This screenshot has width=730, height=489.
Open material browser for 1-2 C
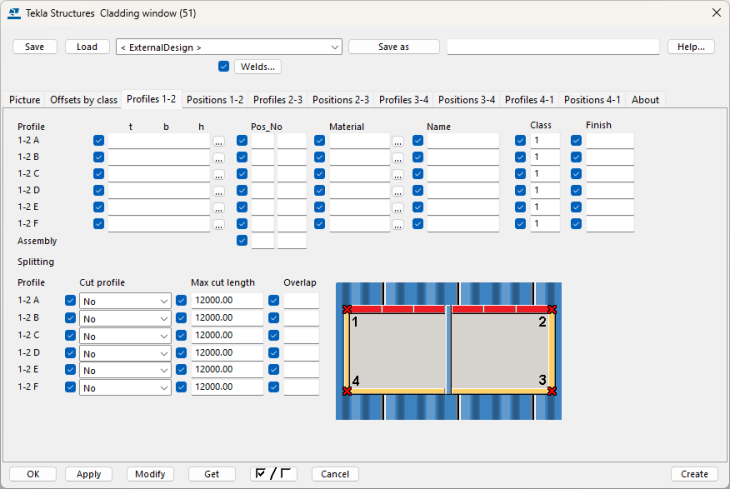(398, 175)
